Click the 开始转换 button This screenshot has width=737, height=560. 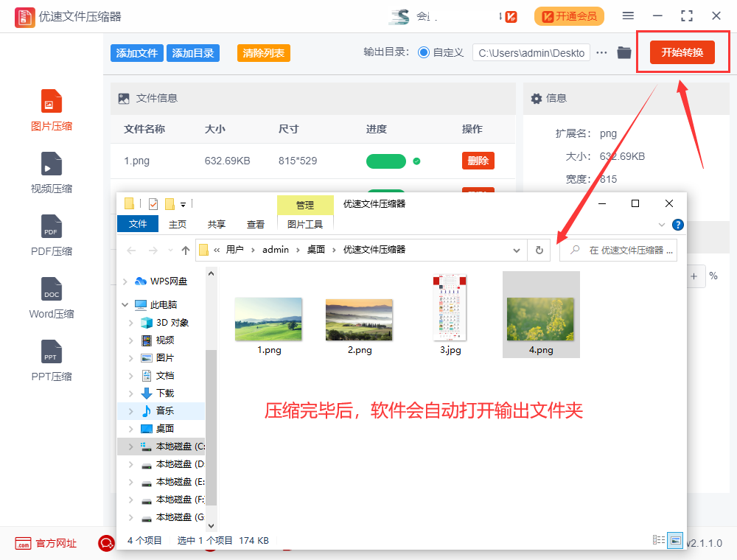[x=682, y=52]
